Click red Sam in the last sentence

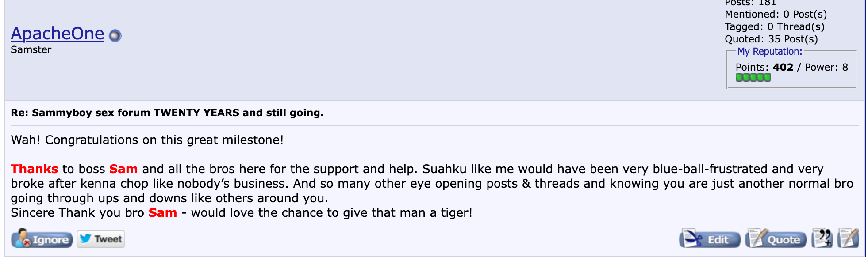click(x=163, y=213)
